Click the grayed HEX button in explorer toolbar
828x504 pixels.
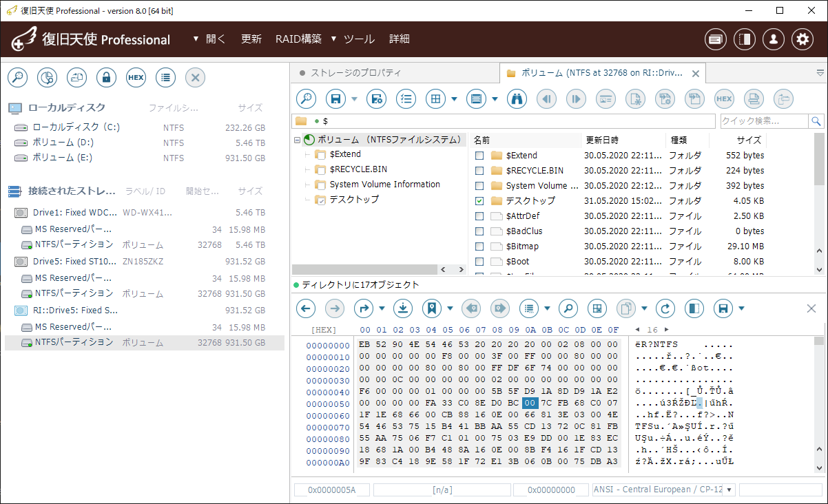tap(724, 99)
